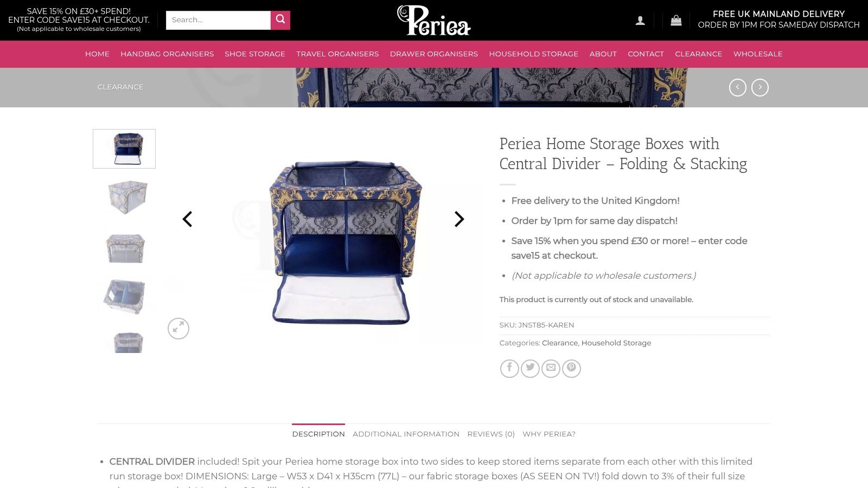
Task: Open the Reviews (0) tab
Action: [491, 434]
